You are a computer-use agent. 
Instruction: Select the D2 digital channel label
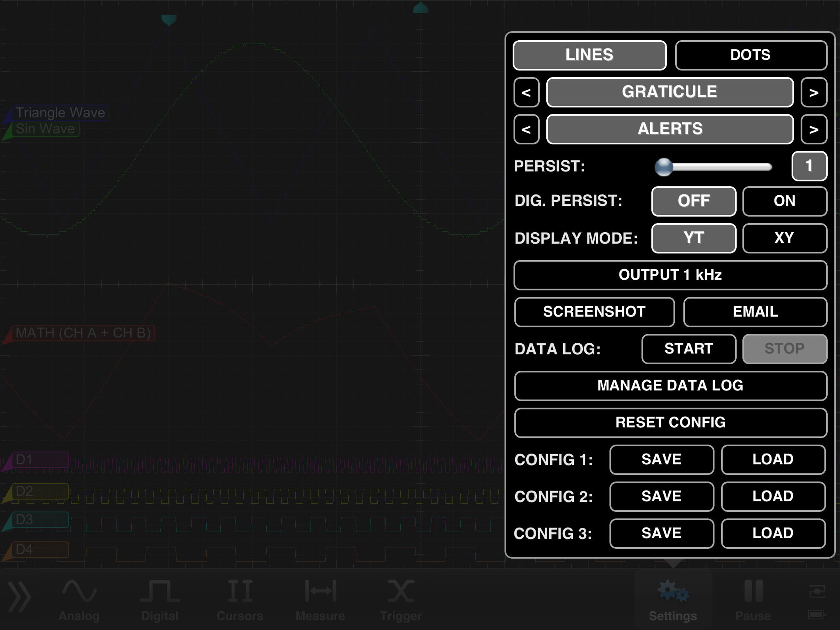coord(40,491)
